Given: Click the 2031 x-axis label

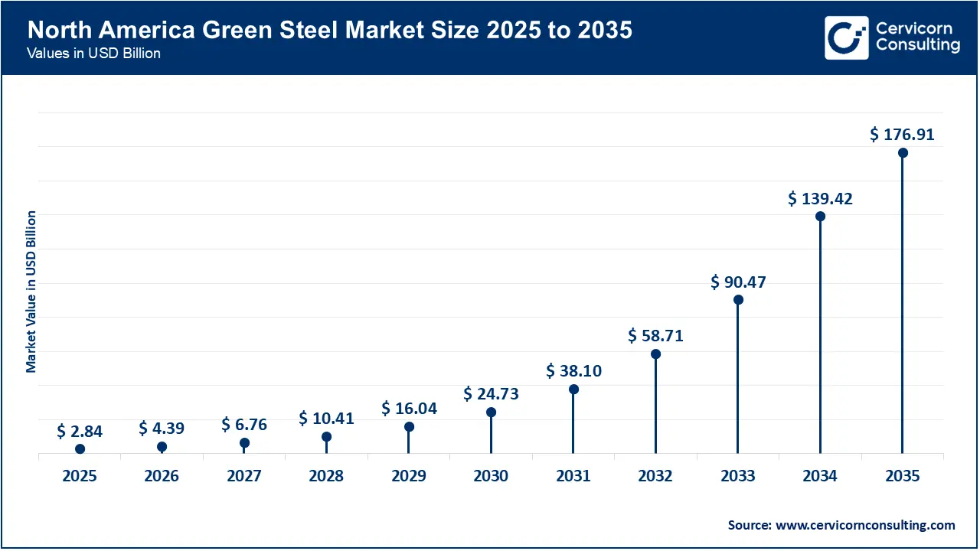Looking at the screenshot, I should [573, 476].
